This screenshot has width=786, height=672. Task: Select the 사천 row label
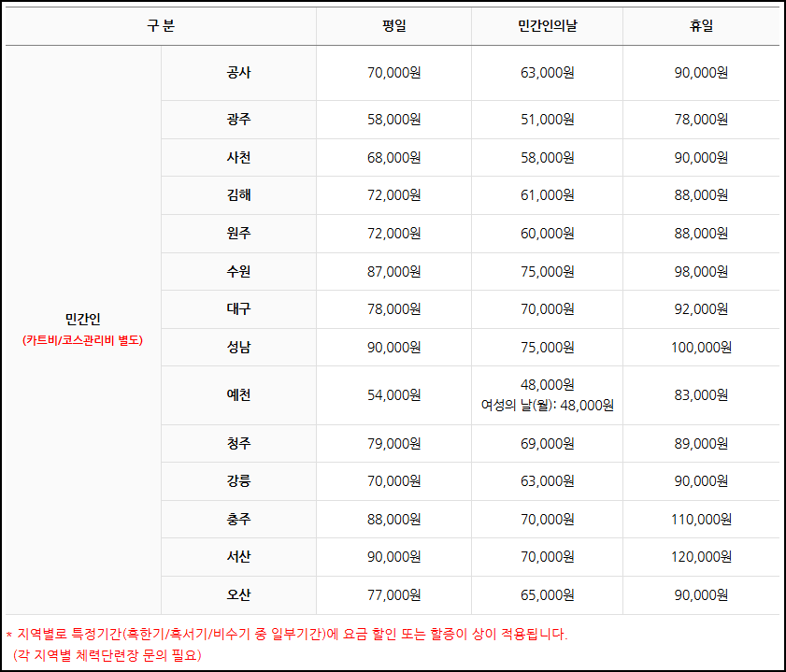(x=238, y=157)
